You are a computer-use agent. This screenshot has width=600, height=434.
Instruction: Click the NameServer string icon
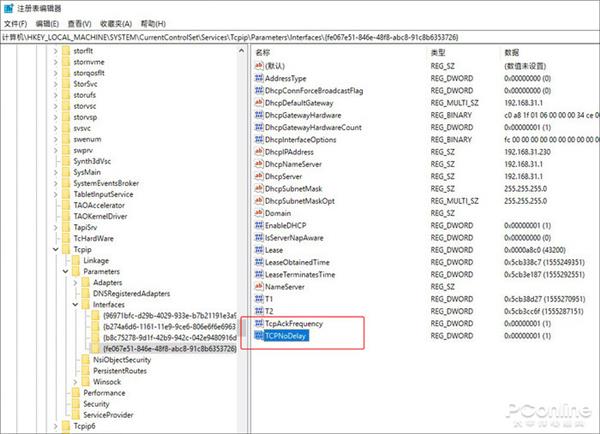[x=259, y=286]
